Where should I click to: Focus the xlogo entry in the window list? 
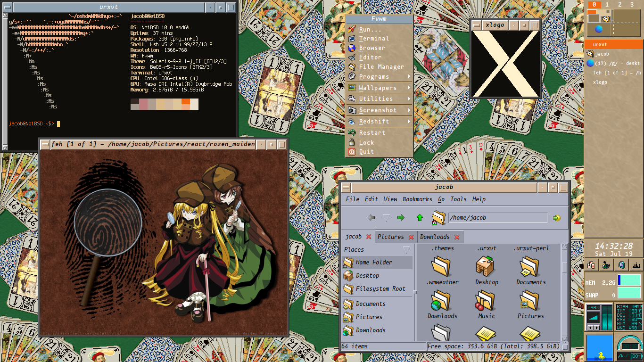click(613, 82)
